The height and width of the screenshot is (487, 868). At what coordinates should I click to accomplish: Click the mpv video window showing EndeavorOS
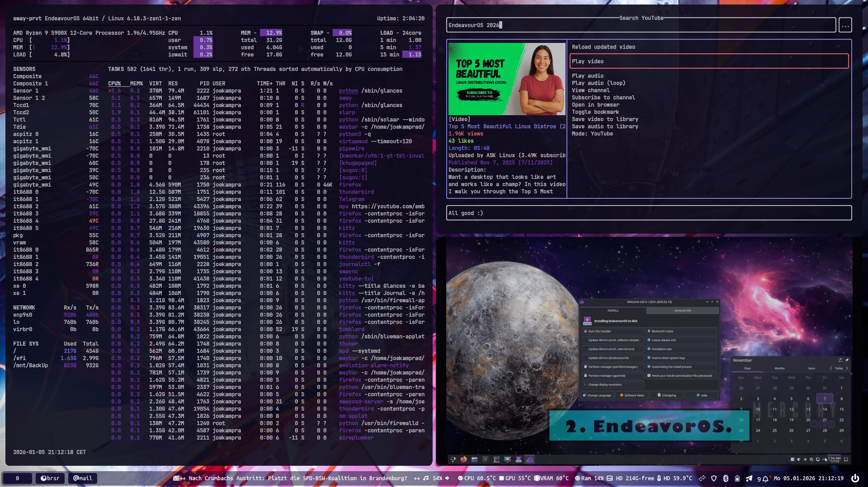(649, 351)
